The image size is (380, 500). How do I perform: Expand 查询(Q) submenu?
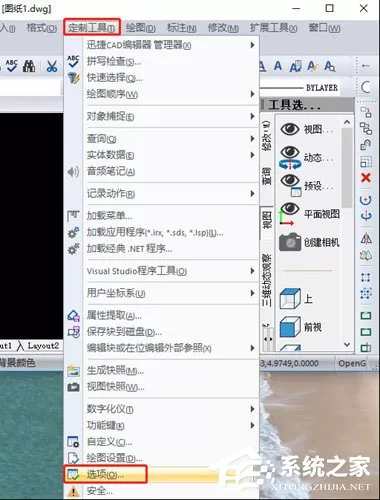click(161, 138)
